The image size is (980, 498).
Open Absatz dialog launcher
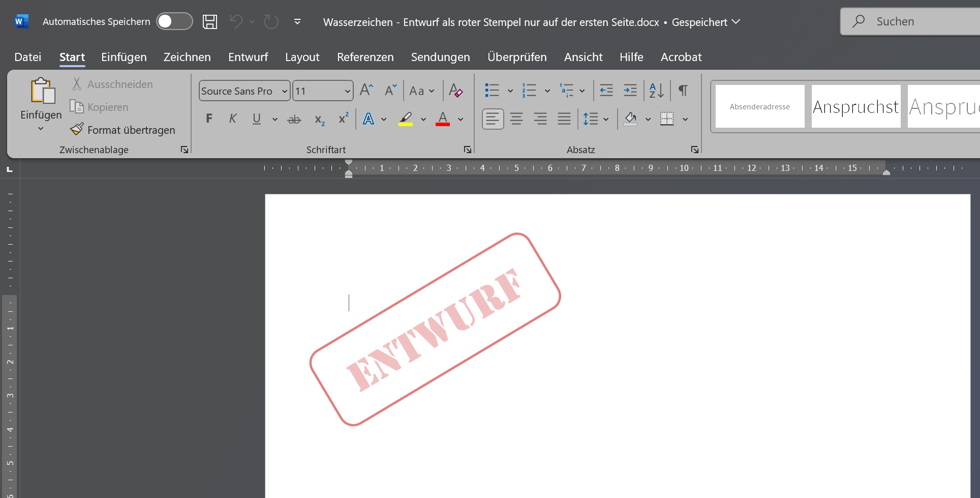[x=695, y=150]
